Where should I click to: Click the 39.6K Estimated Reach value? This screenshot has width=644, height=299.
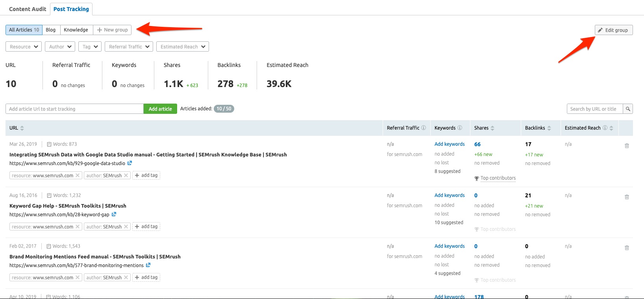279,84
